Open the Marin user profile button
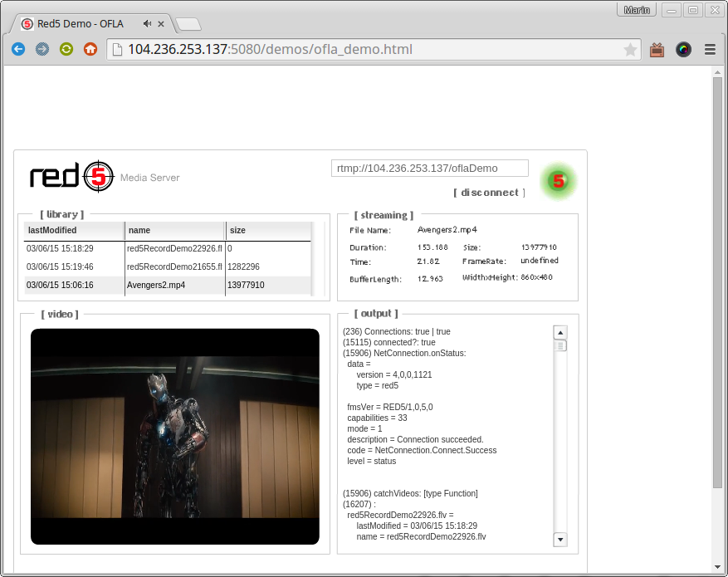 point(637,10)
